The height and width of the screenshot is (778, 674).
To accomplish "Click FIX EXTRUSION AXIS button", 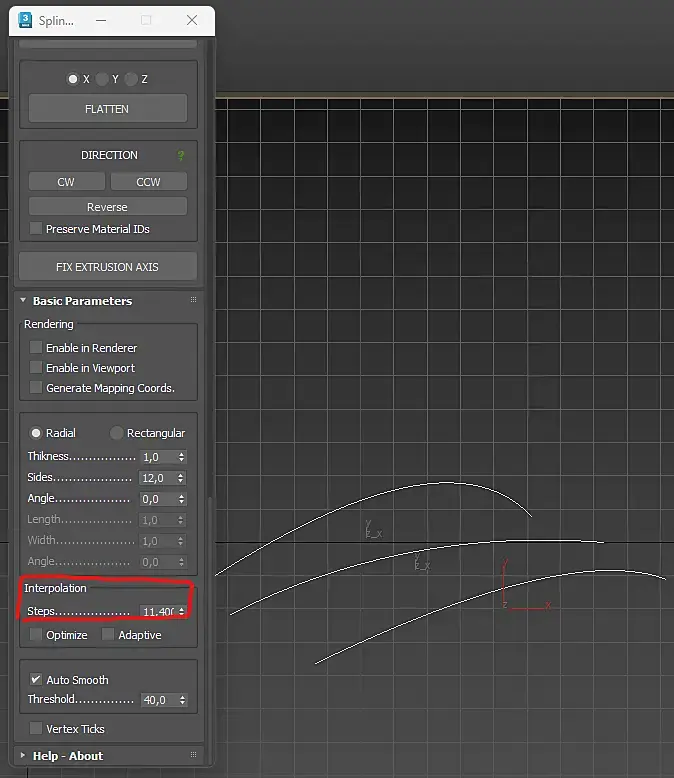I will tap(108, 266).
